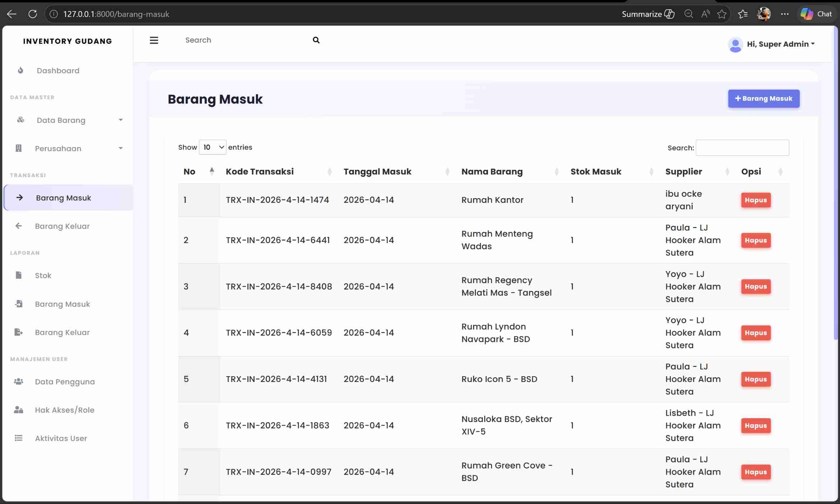
Task: Open Aktivitas User page
Action: click(61, 438)
